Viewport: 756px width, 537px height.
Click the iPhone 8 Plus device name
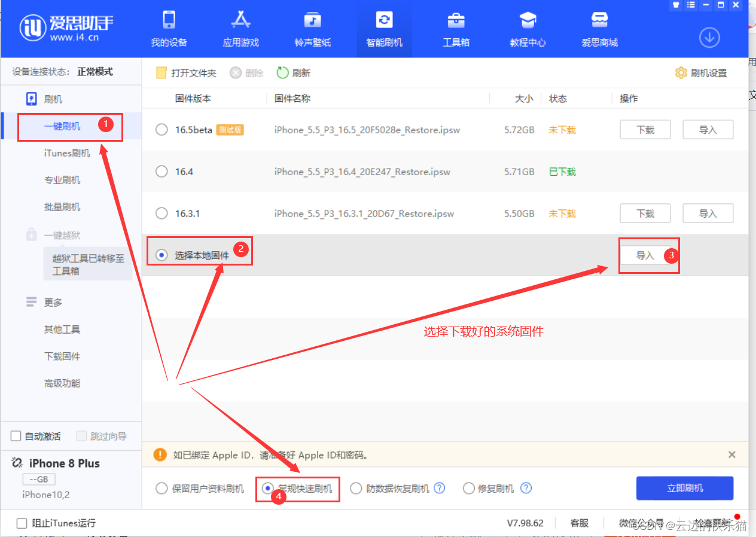(x=65, y=463)
